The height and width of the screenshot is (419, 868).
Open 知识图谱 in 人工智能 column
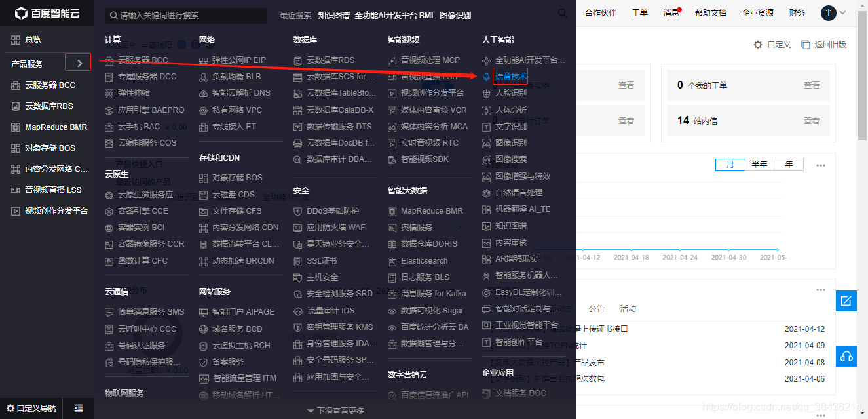511,226
